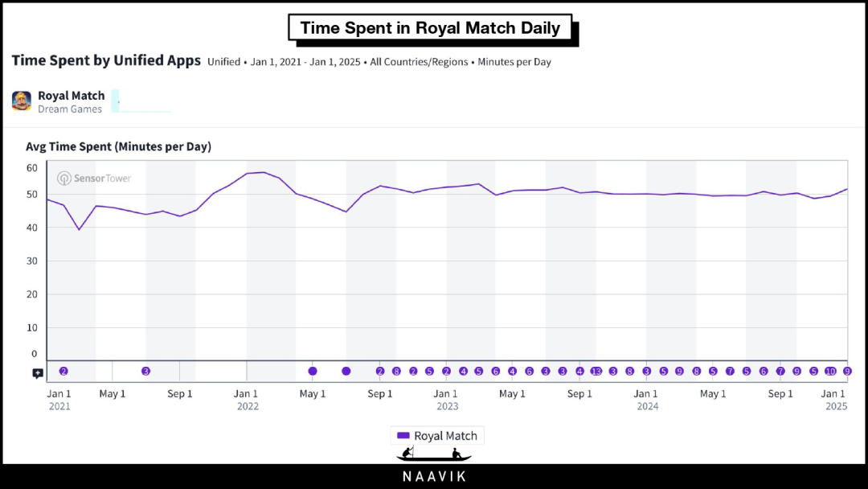This screenshot has height=489, width=868.
Task: Click the event marker numbered 10
Action: coord(830,372)
